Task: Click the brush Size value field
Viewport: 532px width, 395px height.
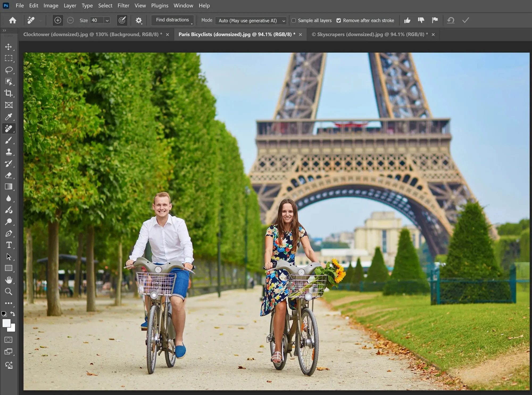Action: [x=96, y=20]
